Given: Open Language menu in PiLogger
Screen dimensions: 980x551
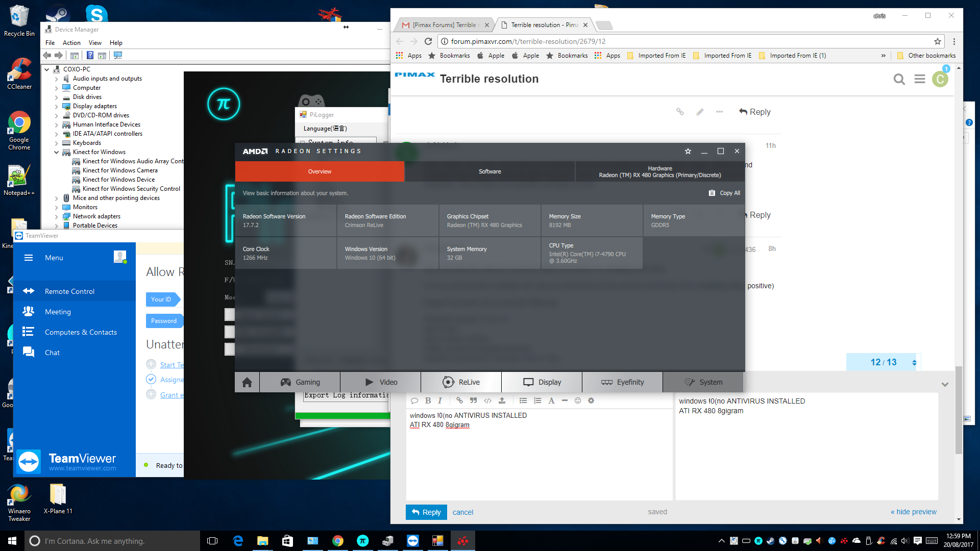Looking at the screenshot, I should tap(325, 129).
